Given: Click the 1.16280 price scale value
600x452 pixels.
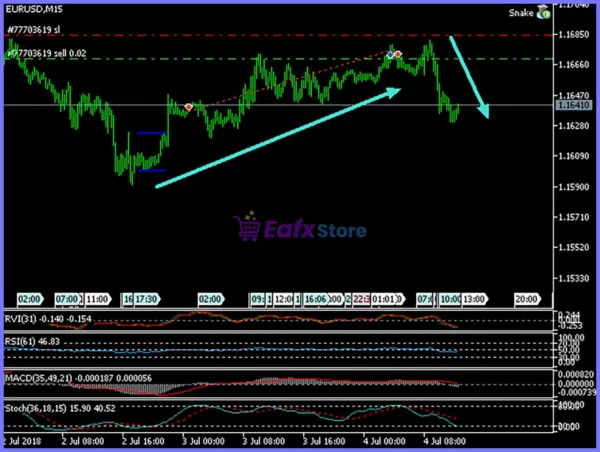Looking at the screenshot, I should [574, 126].
